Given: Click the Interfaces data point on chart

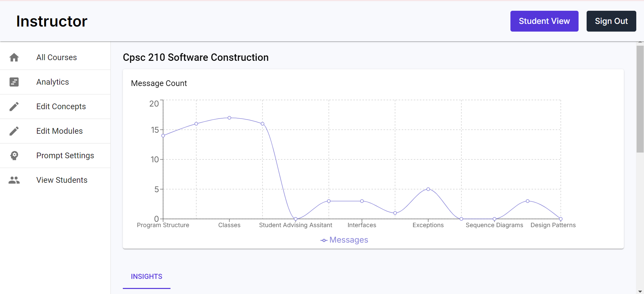Looking at the screenshot, I should tap(362, 201).
